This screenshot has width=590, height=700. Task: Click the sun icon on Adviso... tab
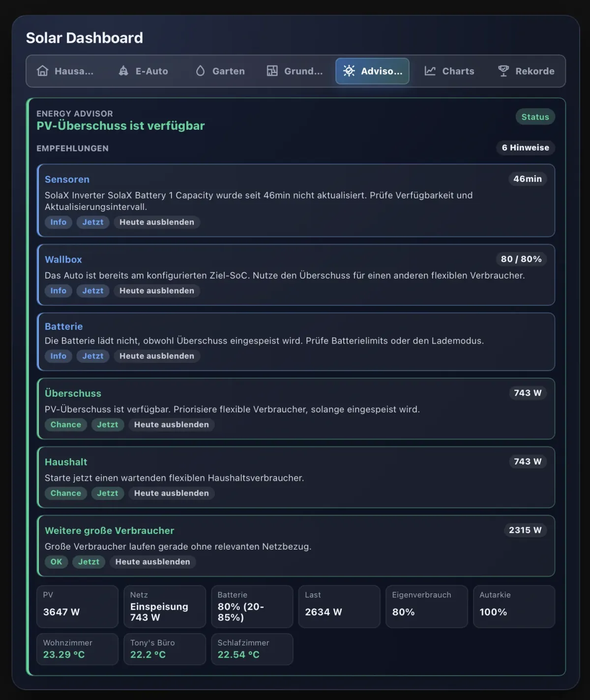coord(349,71)
